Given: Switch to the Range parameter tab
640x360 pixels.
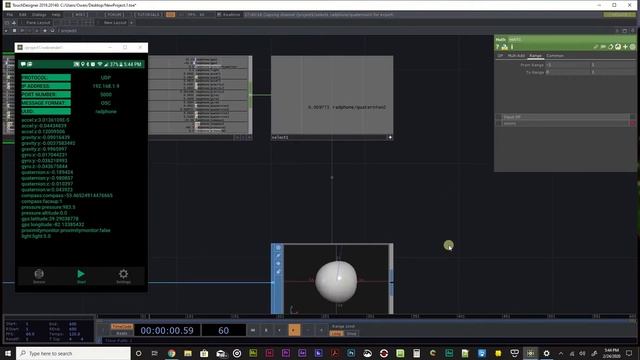Looking at the screenshot, I should pyautogui.click(x=535, y=56).
